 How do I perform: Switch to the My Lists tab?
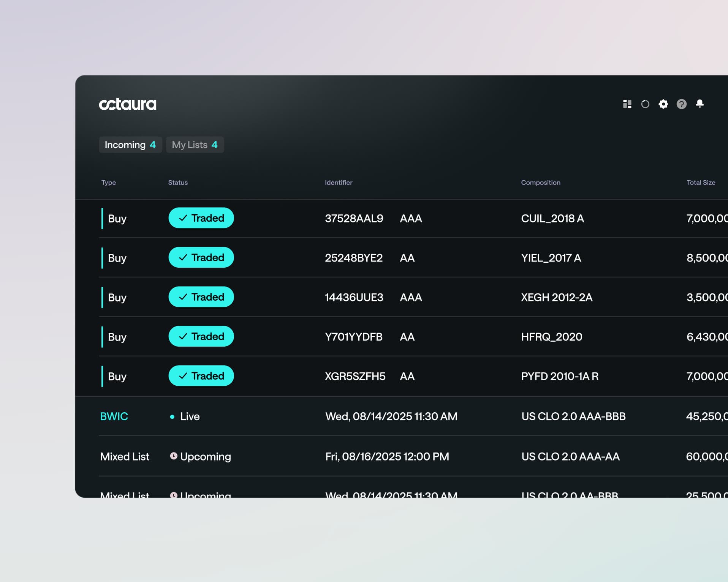(x=195, y=145)
